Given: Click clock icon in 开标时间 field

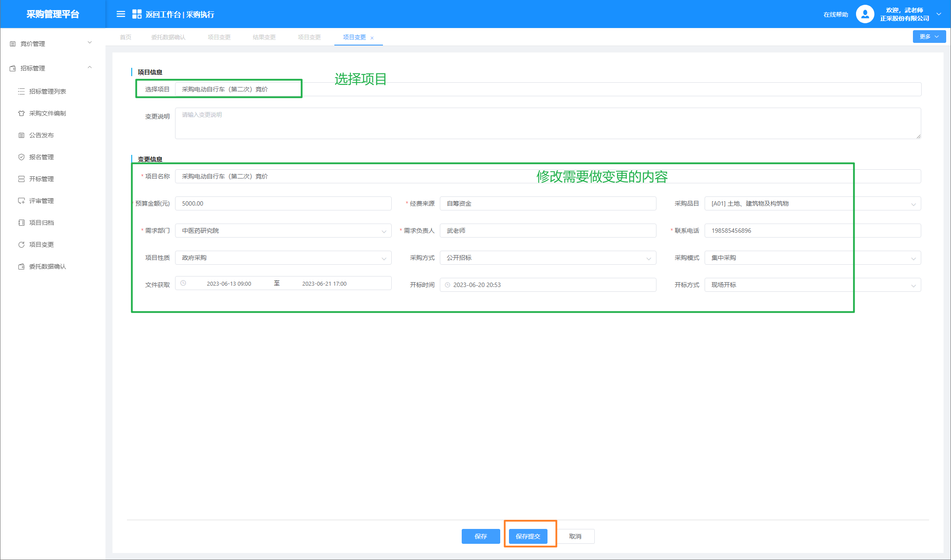Looking at the screenshot, I should pyautogui.click(x=447, y=285).
